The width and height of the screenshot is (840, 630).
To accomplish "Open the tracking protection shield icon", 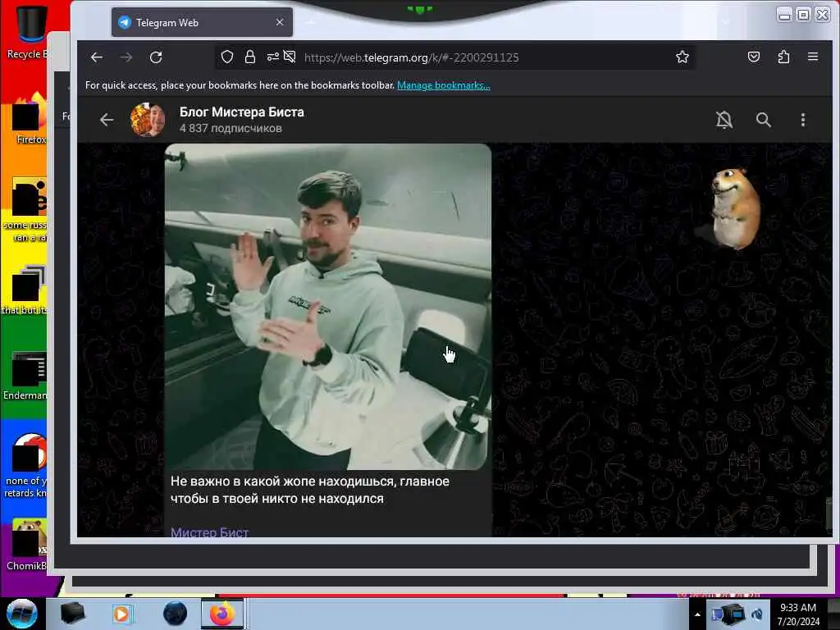I will point(227,57).
